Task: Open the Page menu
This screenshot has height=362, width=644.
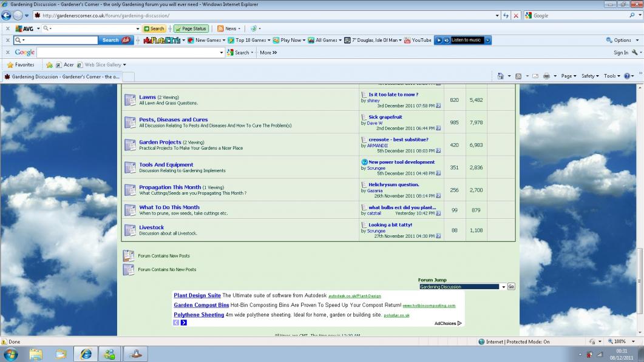Action: point(568,76)
